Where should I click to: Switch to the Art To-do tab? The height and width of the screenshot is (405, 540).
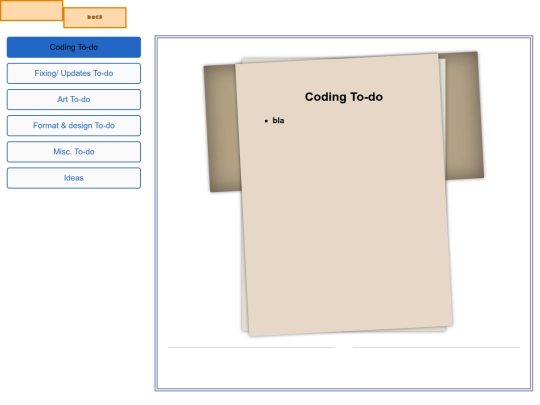(74, 100)
